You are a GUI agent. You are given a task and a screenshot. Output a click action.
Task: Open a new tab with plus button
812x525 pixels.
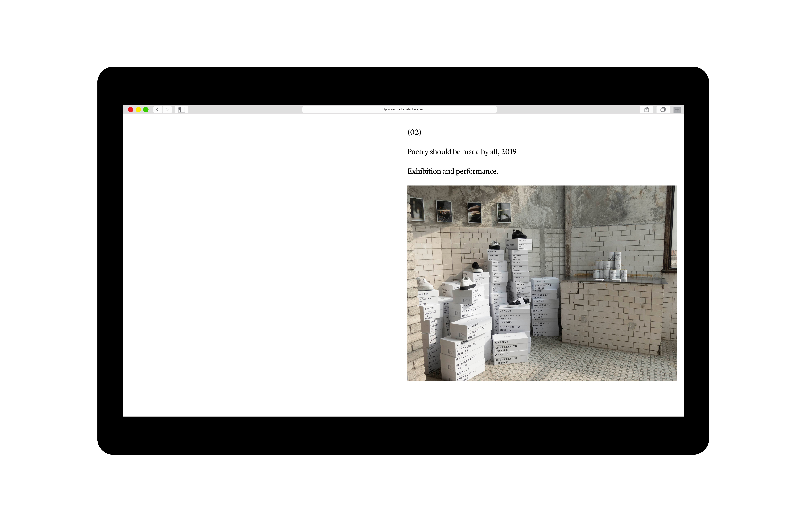click(677, 109)
